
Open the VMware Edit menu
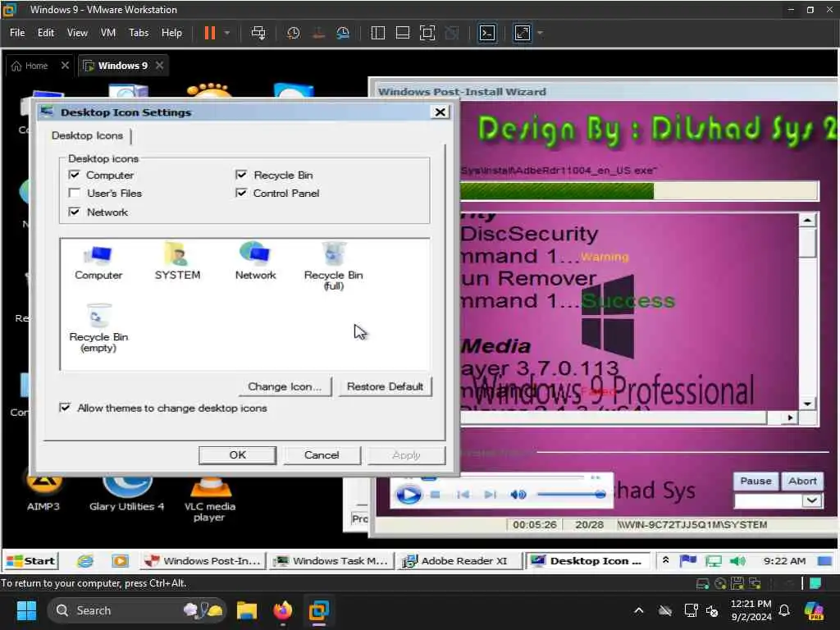(x=46, y=33)
